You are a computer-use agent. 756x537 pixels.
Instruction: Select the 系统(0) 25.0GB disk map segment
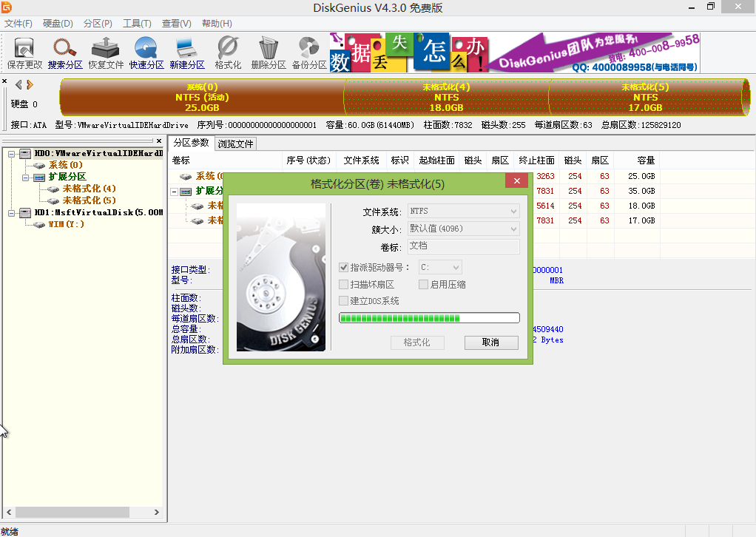point(202,97)
